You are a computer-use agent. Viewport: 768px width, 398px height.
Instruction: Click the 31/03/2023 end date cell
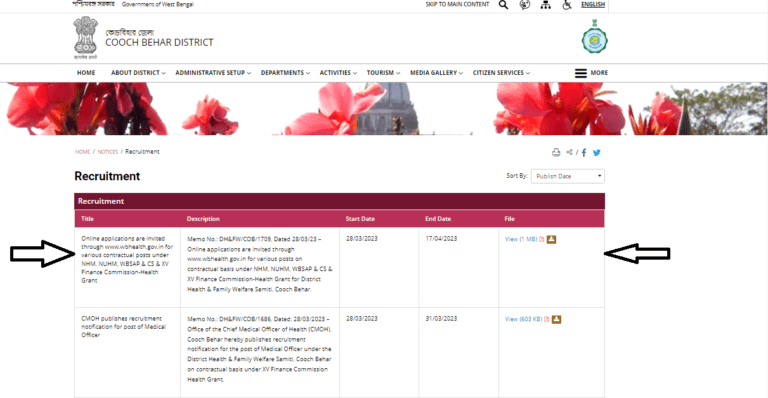coord(441,318)
